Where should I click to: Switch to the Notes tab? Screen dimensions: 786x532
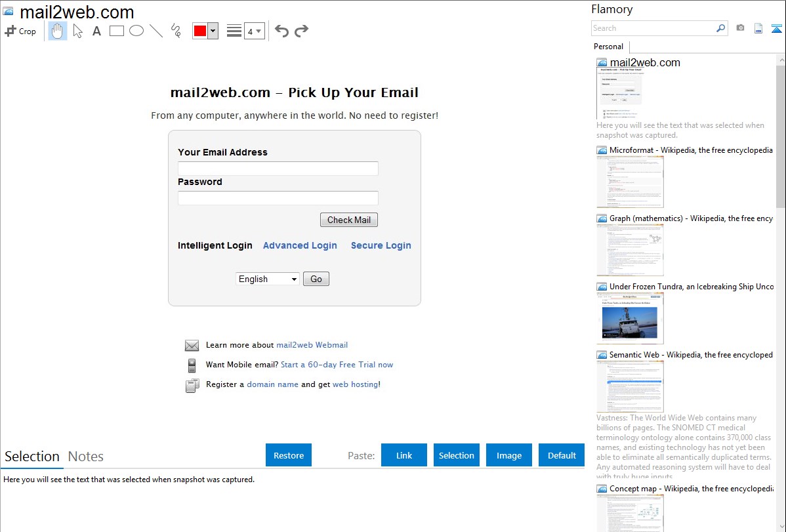point(86,457)
